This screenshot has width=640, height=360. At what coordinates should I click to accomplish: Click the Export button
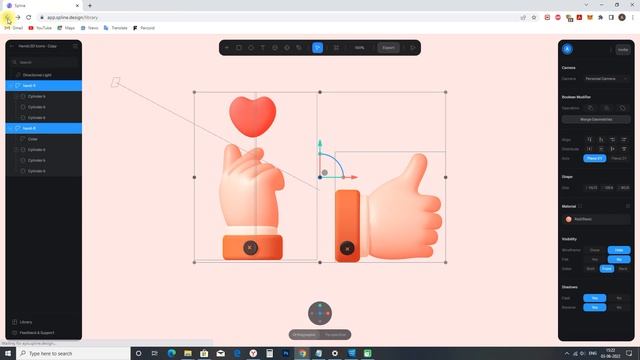pos(388,48)
